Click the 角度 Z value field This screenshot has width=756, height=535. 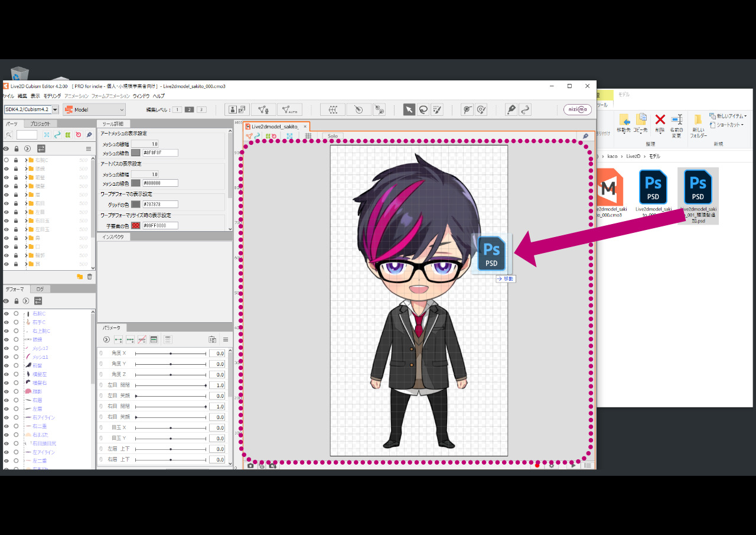click(x=217, y=375)
